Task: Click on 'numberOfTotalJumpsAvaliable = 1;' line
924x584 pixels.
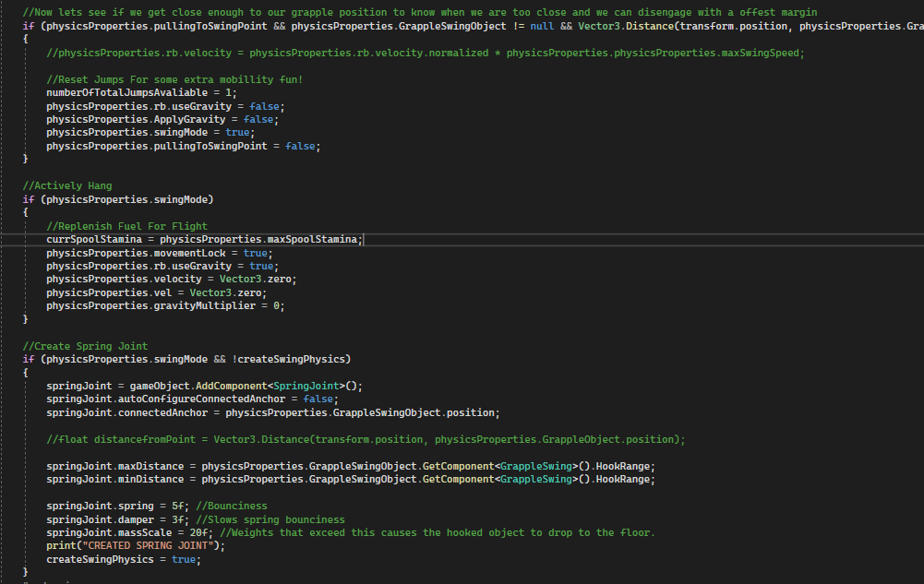Action: tap(141, 92)
